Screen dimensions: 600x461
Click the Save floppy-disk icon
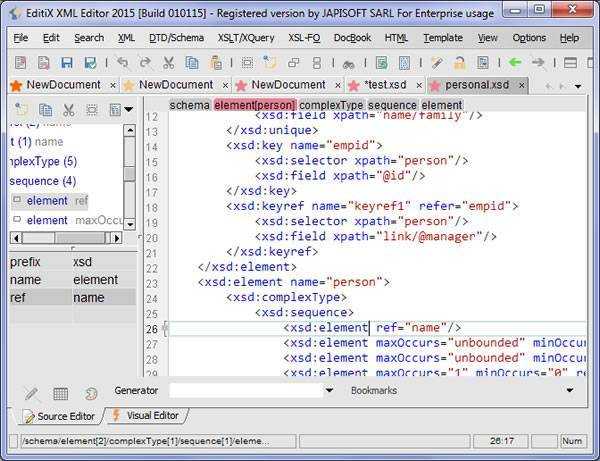point(67,62)
